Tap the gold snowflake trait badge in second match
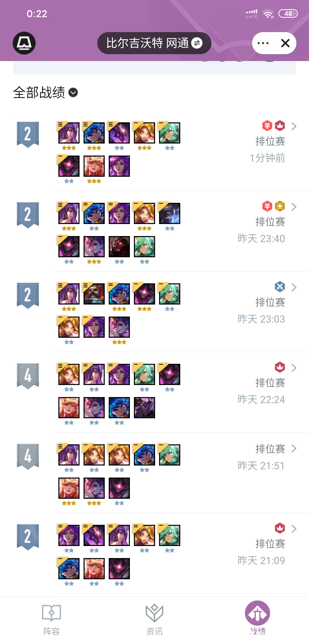The width and height of the screenshot is (309, 644). tap(280, 206)
